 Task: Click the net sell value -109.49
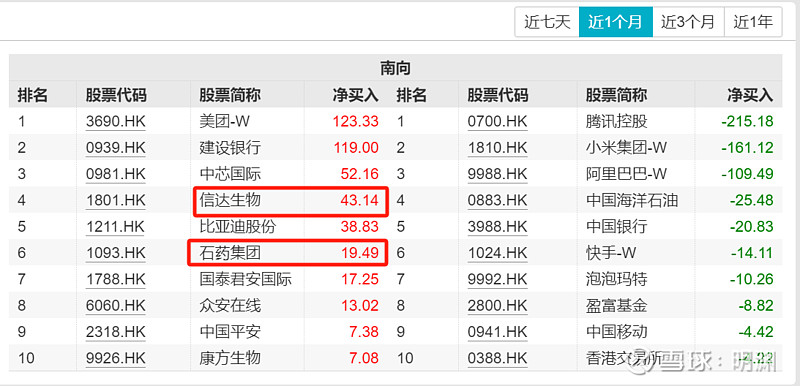tap(747, 174)
